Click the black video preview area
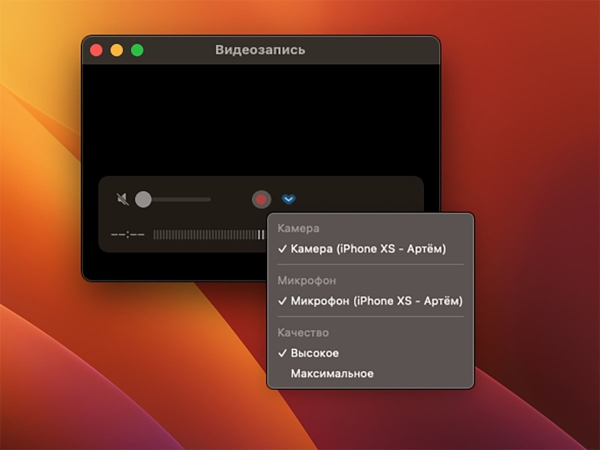The image size is (600, 450). [x=261, y=121]
